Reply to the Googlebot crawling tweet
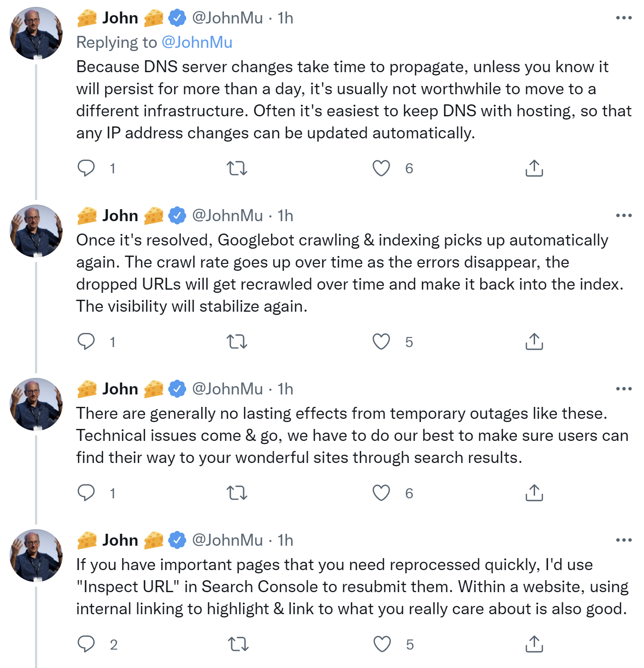The width and height of the screenshot is (644, 668). (86, 342)
